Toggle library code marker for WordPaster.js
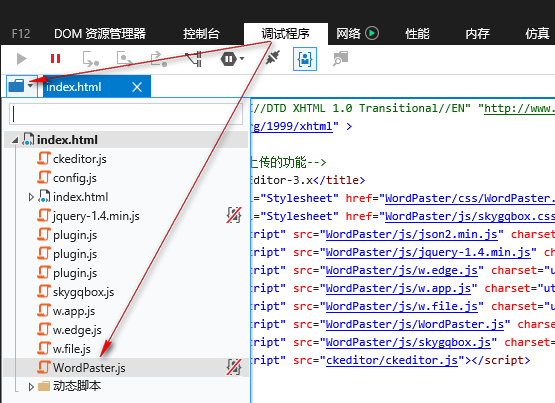The width and height of the screenshot is (555, 403). [x=234, y=367]
